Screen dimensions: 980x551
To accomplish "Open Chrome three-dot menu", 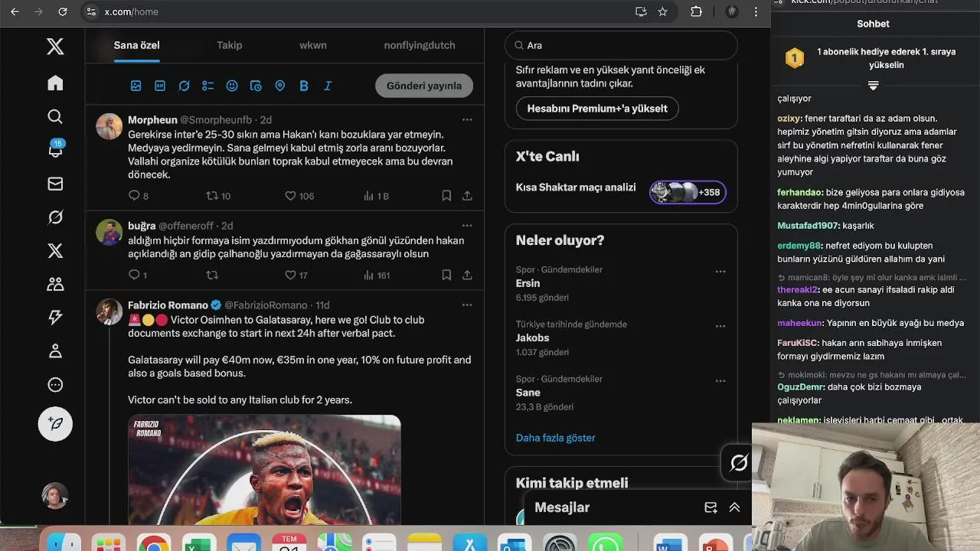I will 756,11.
